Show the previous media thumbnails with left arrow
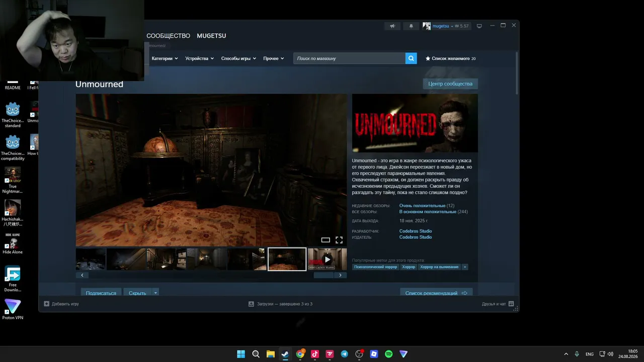Viewport: 644px width, 362px height. 82,275
